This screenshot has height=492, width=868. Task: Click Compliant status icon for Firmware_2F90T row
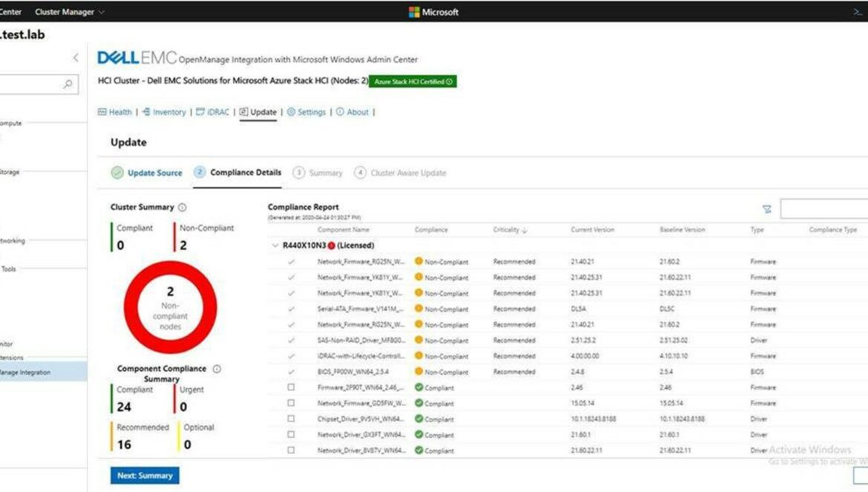(419, 387)
